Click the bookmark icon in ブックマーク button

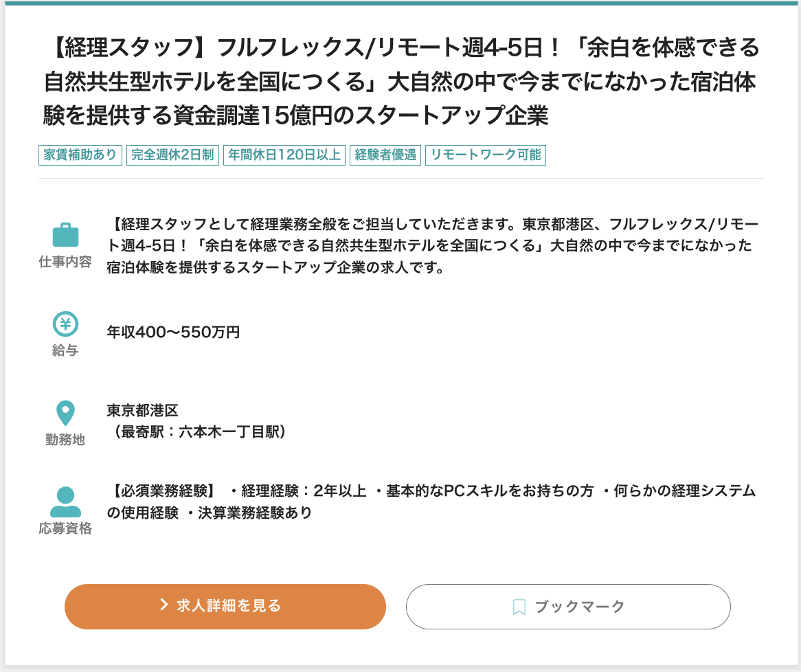point(519,607)
